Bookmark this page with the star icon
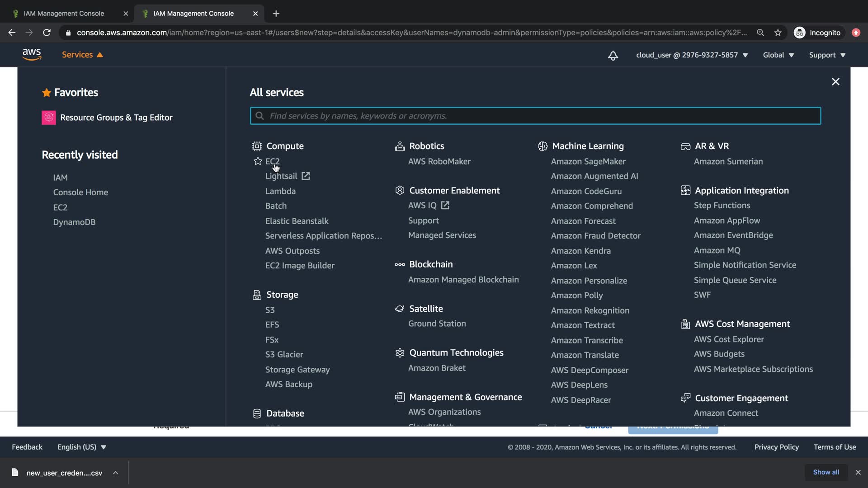The width and height of the screenshot is (868, 488). click(778, 33)
